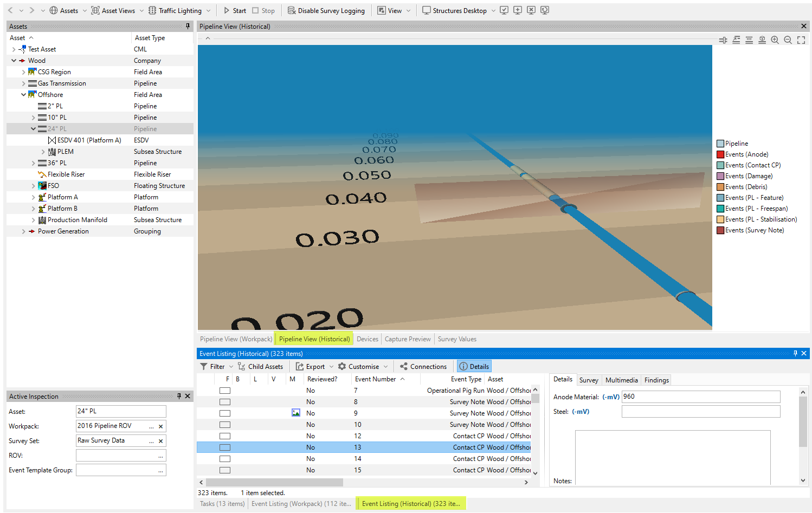This screenshot has width=812, height=513.
Task: Click Events (Anode) red legend swatch
Action: point(720,154)
